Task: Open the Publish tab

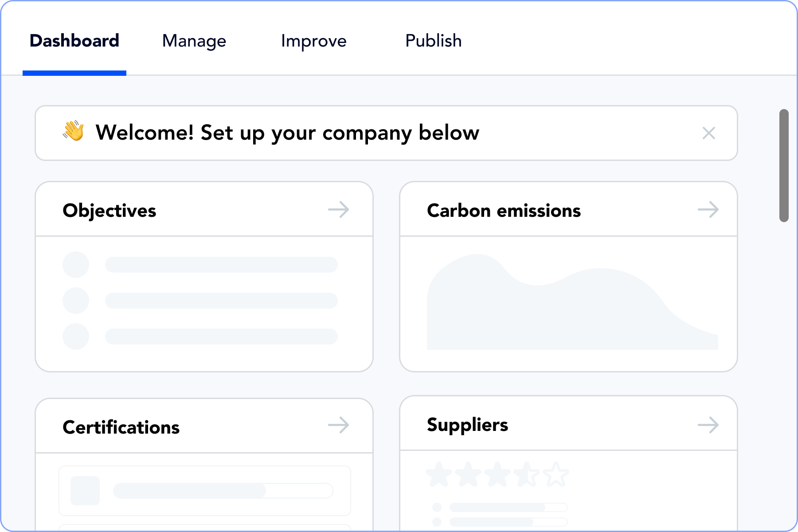Action: click(x=433, y=41)
